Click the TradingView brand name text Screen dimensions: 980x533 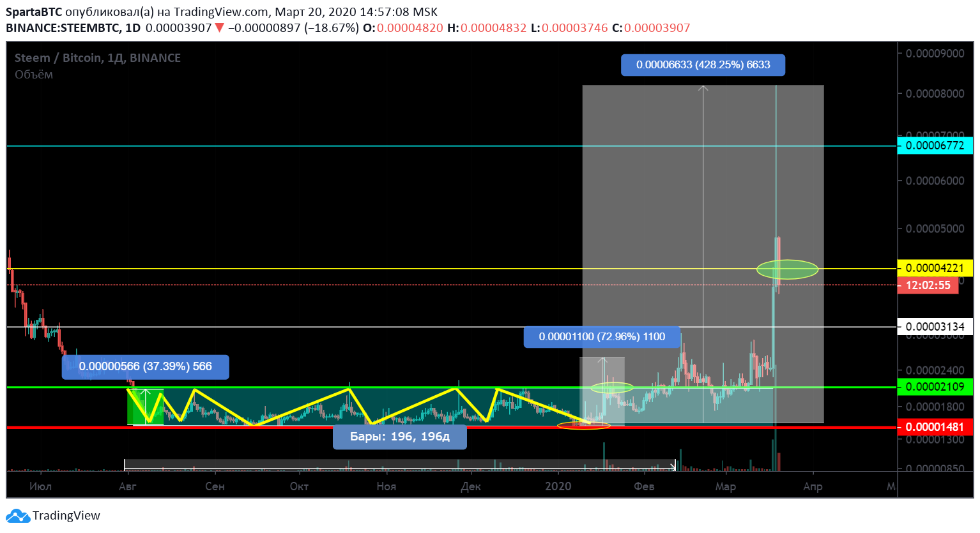click(66, 516)
